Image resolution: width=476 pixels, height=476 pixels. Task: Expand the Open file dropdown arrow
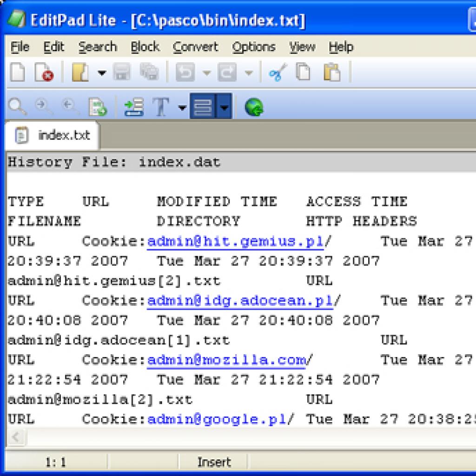(x=102, y=73)
